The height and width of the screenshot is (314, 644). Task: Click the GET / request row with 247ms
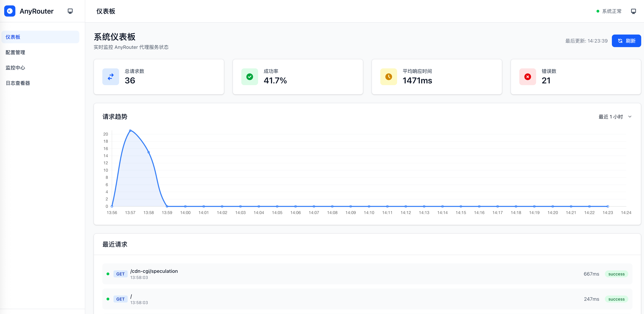point(367,299)
